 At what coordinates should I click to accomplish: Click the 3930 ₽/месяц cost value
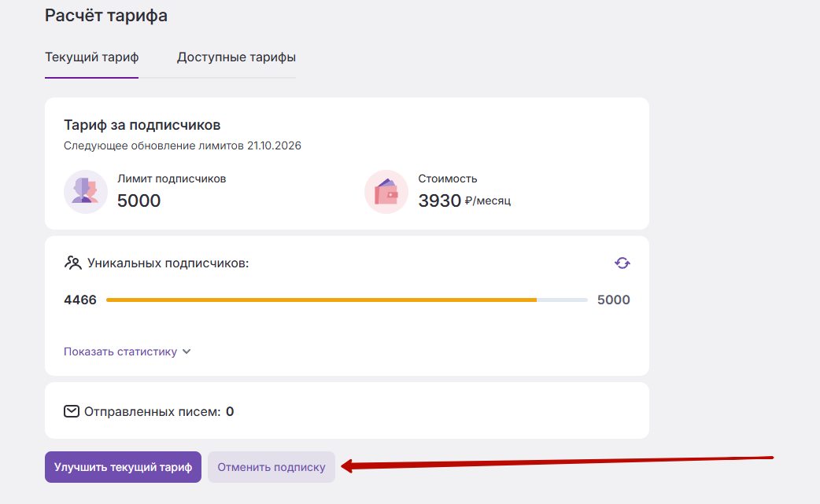point(464,200)
